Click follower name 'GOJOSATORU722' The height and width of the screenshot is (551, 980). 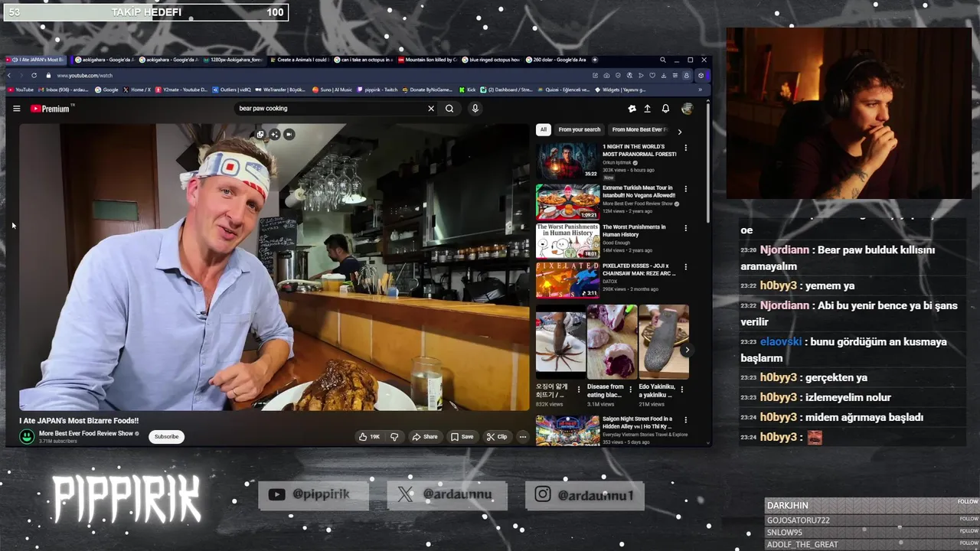point(799,520)
